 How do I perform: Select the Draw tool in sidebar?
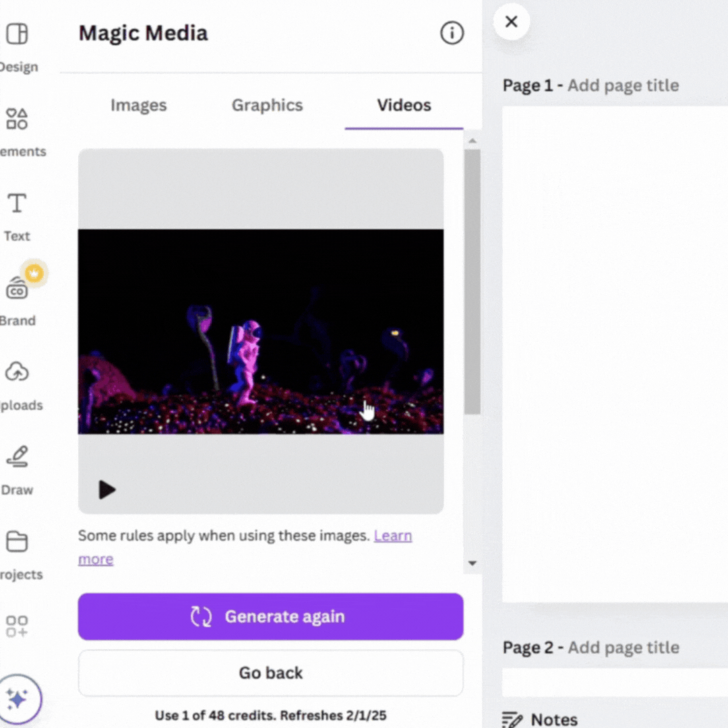click(17, 470)
